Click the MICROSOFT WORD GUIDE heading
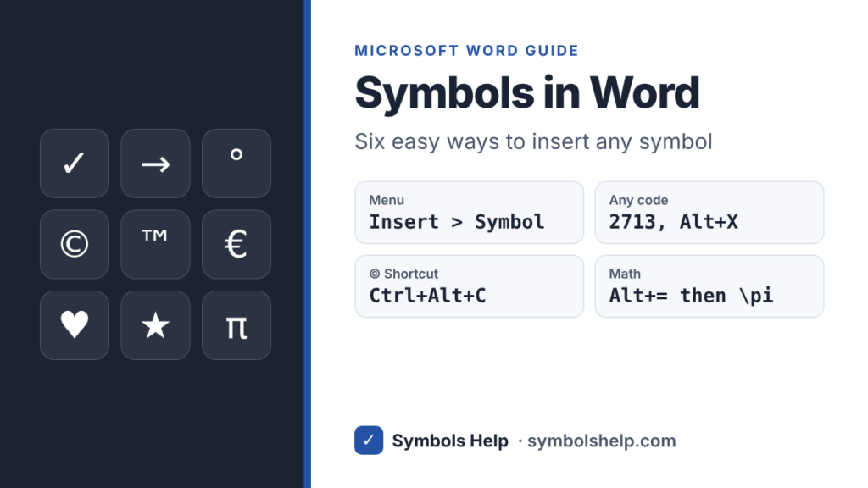Viewport: 868px width, 488px height. (x=467, y=51)
